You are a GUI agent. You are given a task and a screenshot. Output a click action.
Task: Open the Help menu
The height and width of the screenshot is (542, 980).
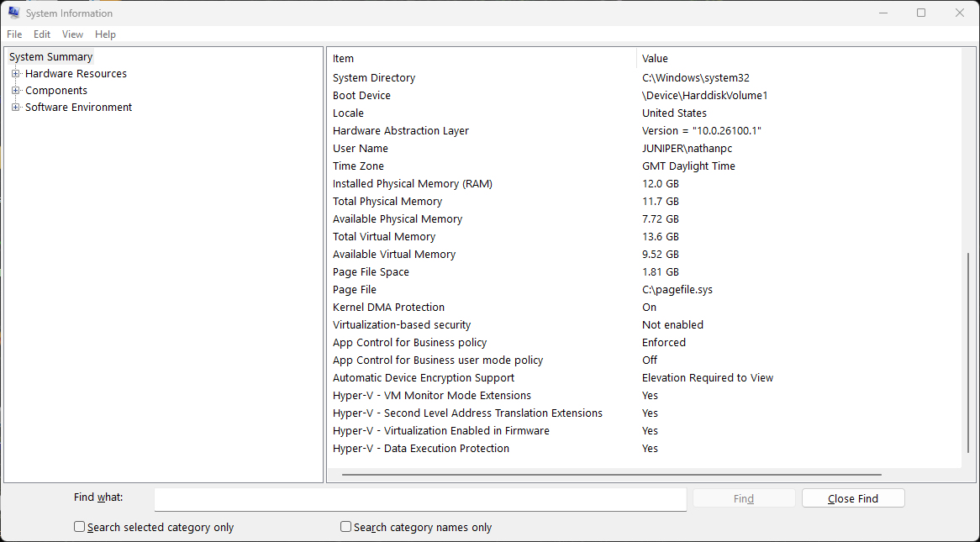point(105,34)
